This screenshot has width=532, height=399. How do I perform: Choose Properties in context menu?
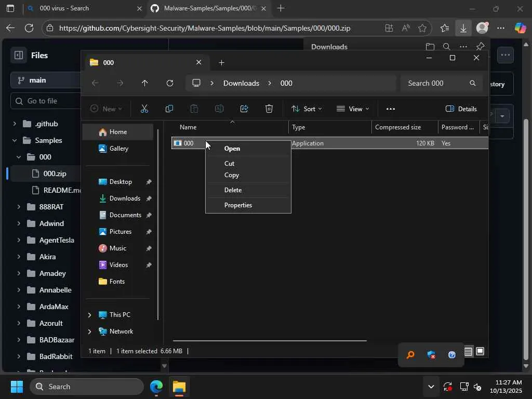pos(248,205)
